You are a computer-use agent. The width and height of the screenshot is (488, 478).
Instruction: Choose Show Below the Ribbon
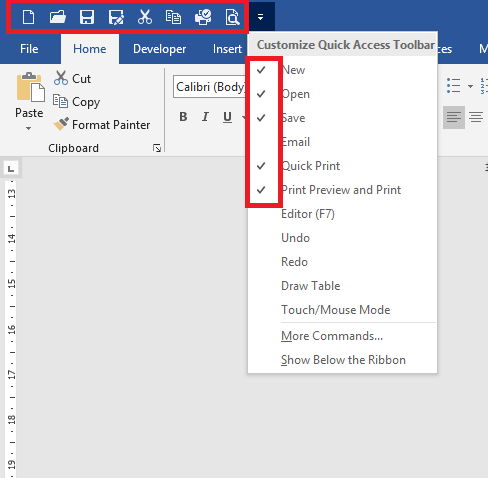(x=342, y=360)
